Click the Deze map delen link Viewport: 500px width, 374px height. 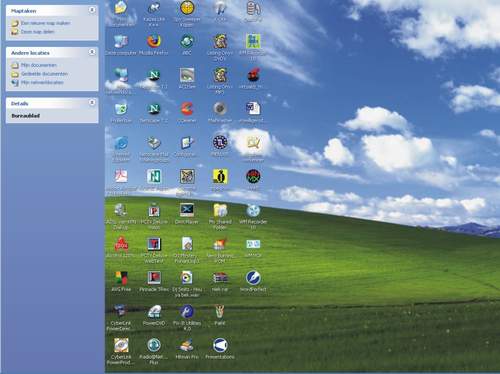pos(37,32)
